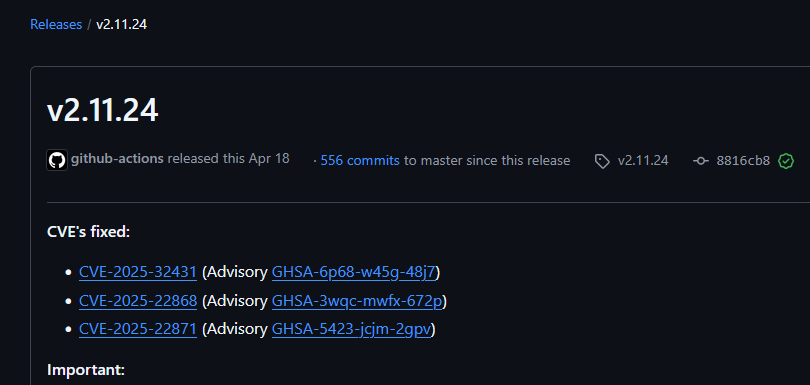Open advisory GHSA-6p68-w45g-48j7
Viewport: 810px width, 385px height.
(x=354, y=272)
